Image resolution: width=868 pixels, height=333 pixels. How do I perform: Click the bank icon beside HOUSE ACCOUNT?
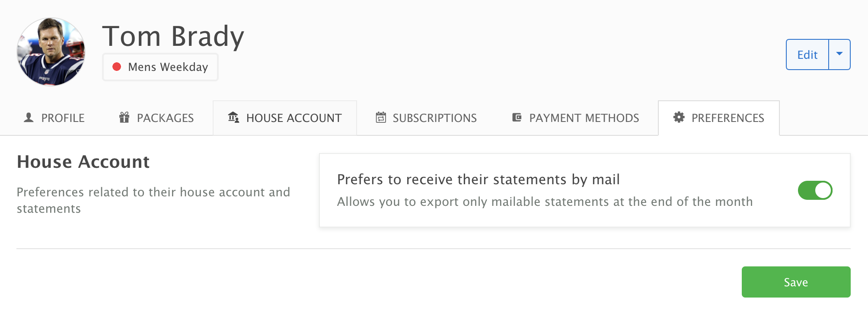(x=233, y=118)
